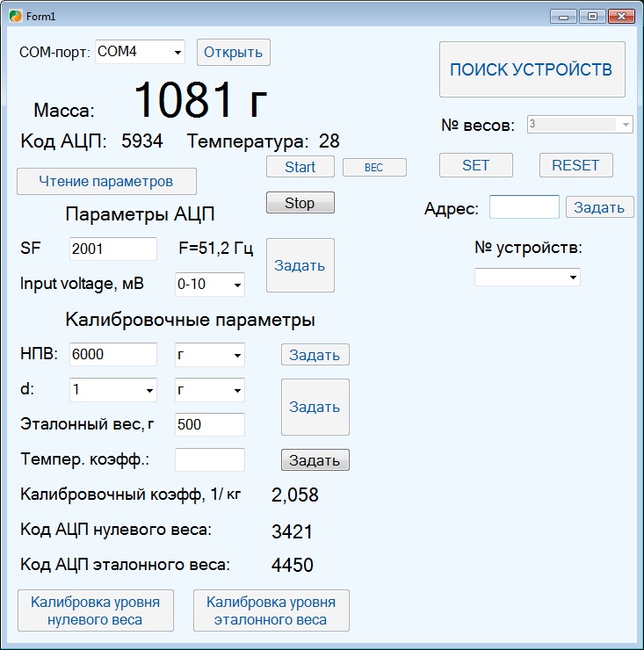Click large Задать button beside d and Эталонный вес
Screen dimensions: 644x650
tap(315, 407)
